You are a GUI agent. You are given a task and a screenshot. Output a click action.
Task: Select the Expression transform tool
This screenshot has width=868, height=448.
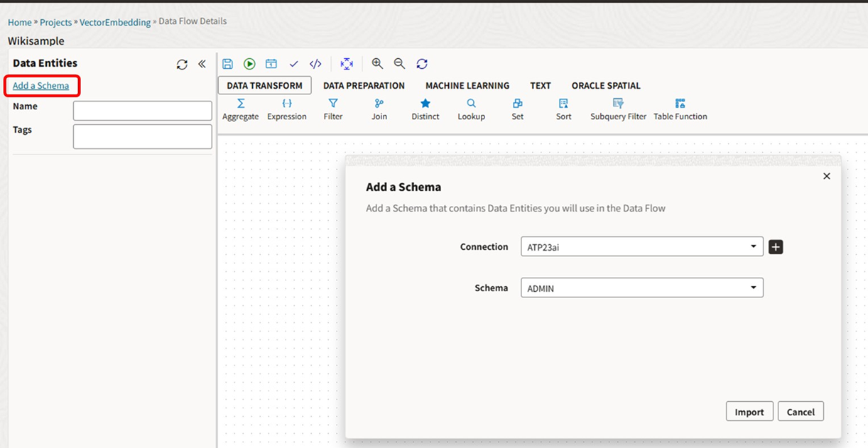coord(287,109)
